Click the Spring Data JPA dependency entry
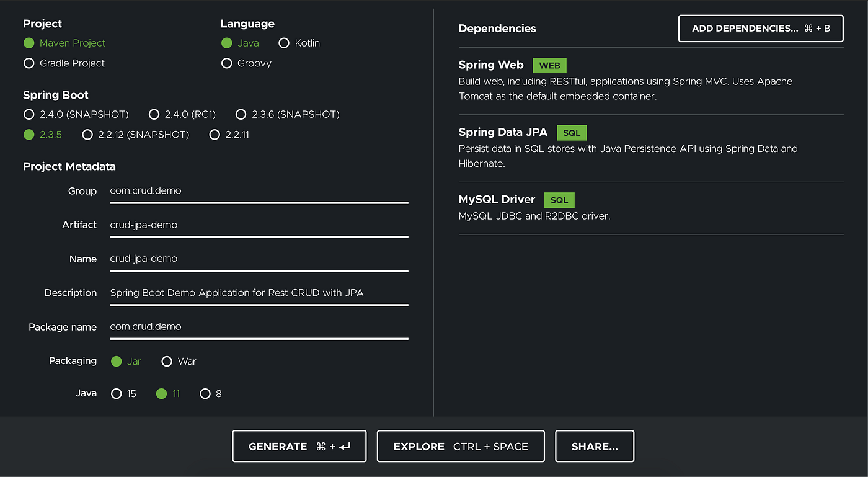Image resolution: width=868 pixels, height=477 pixels. [x=651, y=148]
